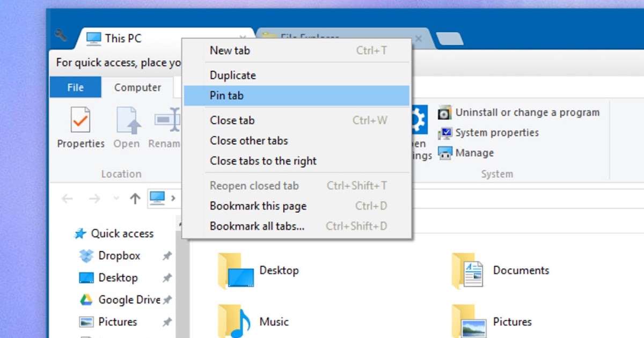The image size is (644, 338).
Task: Click Manage in the System group
Action: point(474,153)
